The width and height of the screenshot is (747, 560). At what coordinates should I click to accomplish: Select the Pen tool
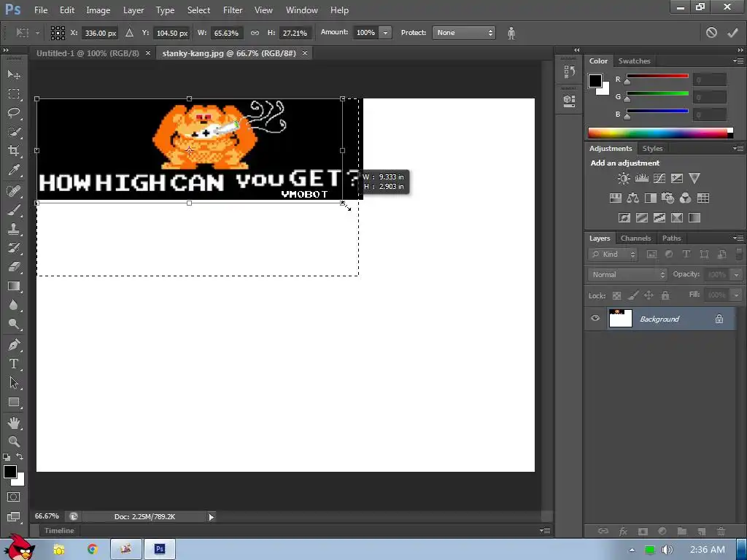13,345
